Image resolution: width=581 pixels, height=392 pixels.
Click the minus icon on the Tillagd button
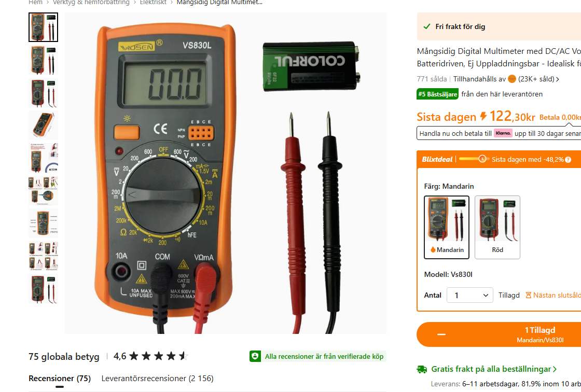tap(441, 334)
